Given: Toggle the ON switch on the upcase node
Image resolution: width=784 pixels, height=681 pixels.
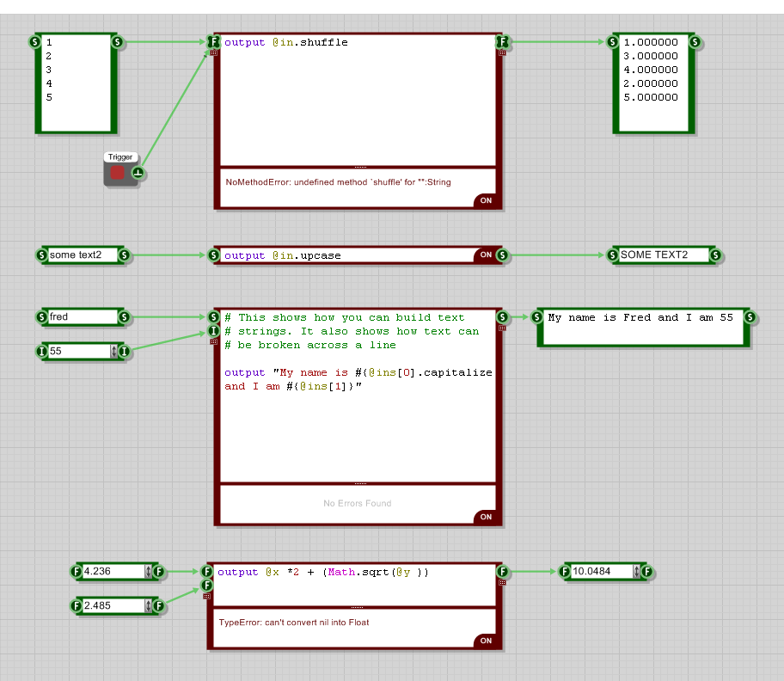Looking at the screenshot, I should [x=485, y=255].
